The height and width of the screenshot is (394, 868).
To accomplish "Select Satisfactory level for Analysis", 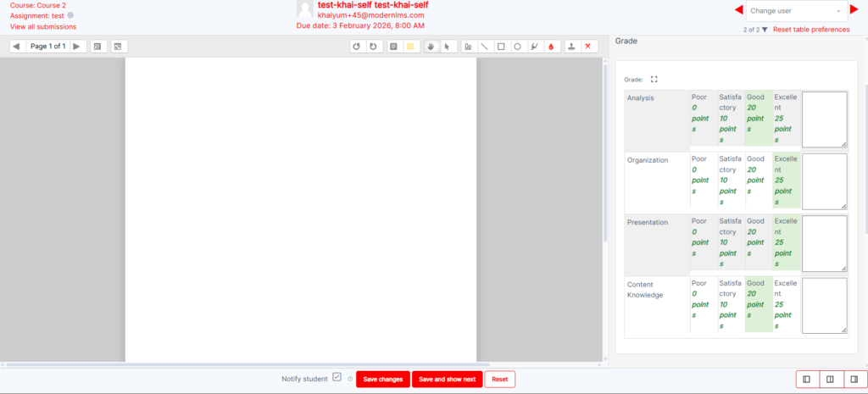I will [x=731, y=119].
